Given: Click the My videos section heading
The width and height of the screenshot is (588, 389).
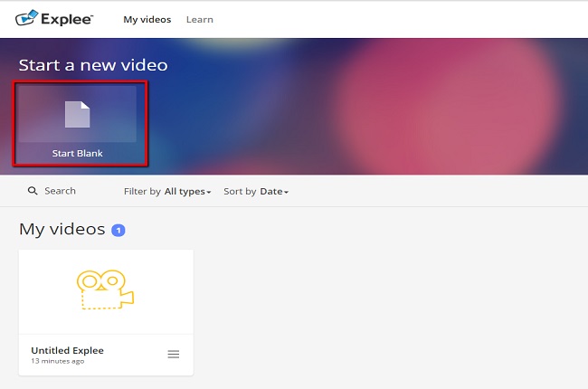Looking at the screenshot, I should pyautogui.click(x=62, y=230).
